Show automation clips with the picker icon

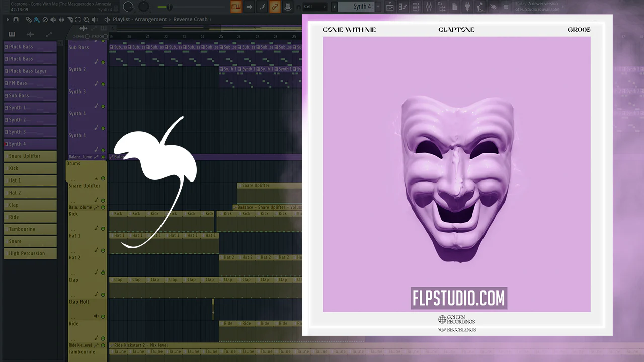[x=49, y=34]
